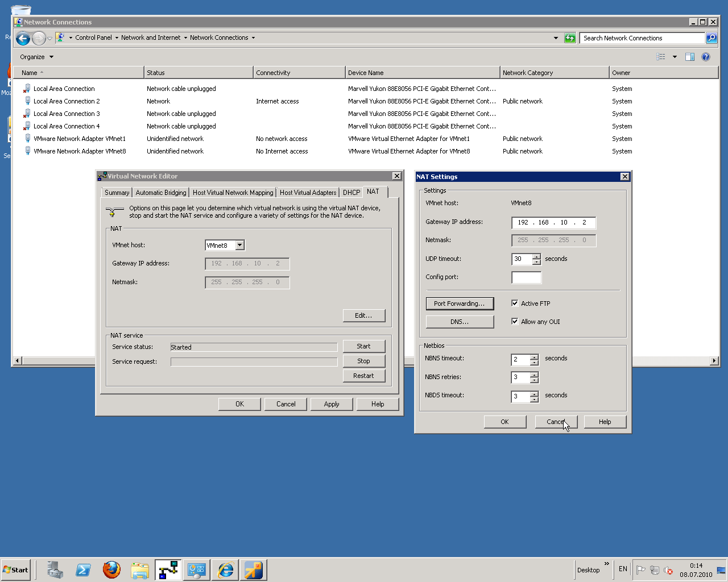Expand the views options dropdown arrow

pos(675,57)
